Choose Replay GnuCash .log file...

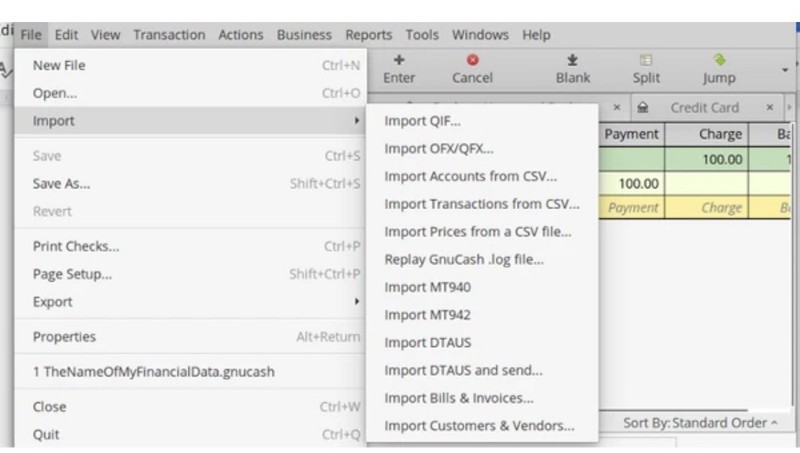tap(482, 260)
